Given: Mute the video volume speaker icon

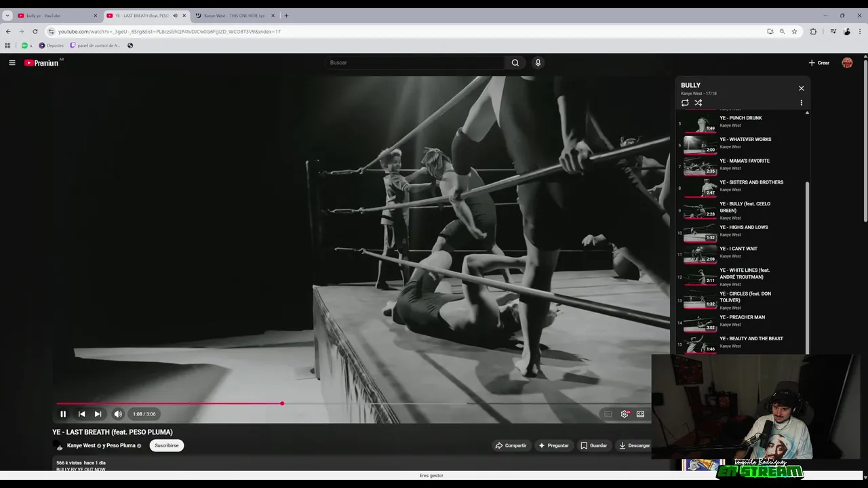Looking at the screenshot, I should (118, 414).
